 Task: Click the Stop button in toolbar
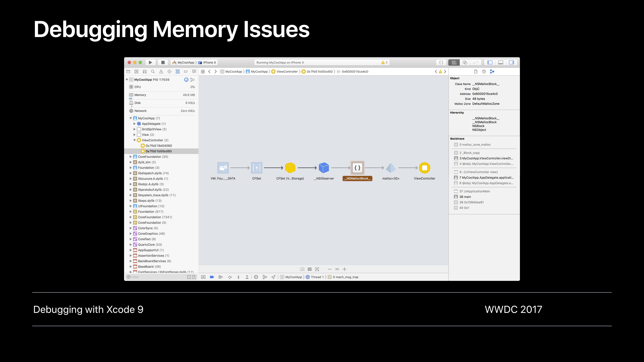pyautogui.click(x=163, y=63)
